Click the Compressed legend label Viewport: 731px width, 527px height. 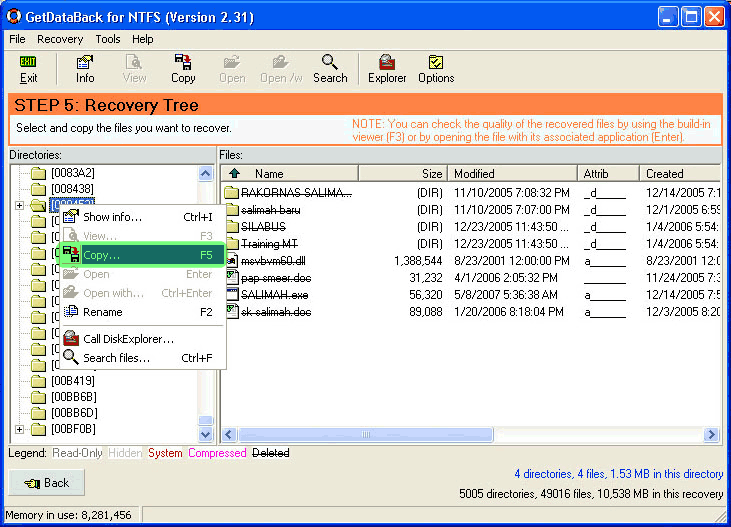[217, 453]
